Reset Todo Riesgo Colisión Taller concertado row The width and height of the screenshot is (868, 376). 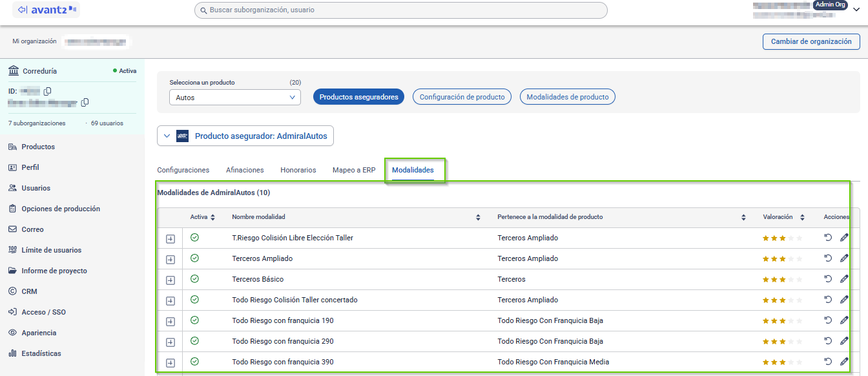828,300
